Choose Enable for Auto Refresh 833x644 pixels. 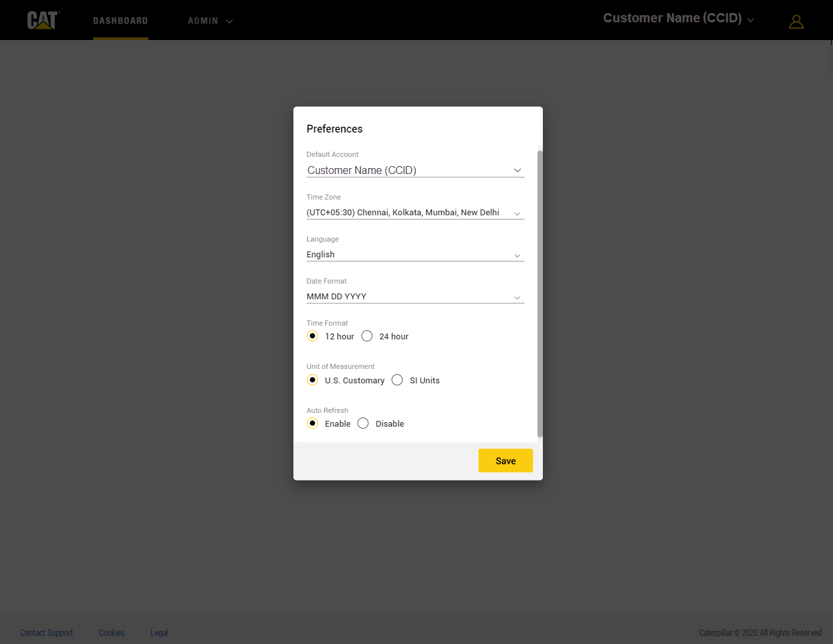312,423
